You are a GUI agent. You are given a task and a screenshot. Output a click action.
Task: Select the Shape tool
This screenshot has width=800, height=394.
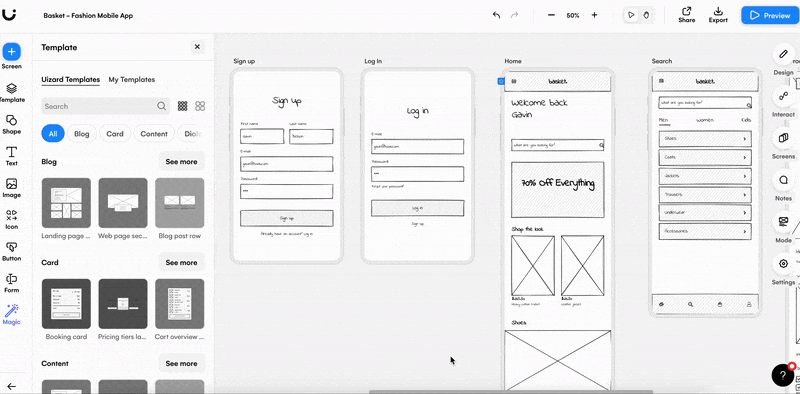tap(11, 120)
